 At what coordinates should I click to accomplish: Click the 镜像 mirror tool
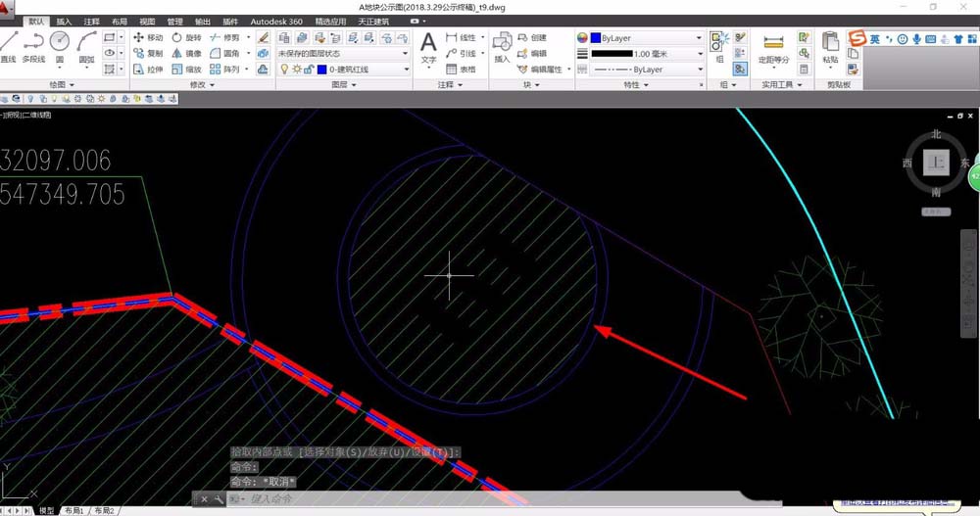point(187,53)
